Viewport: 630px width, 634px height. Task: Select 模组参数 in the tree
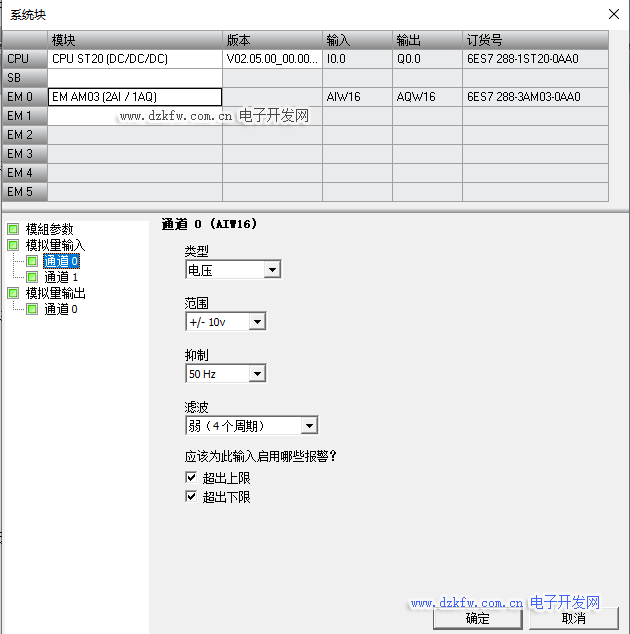(x=49, y=229)
